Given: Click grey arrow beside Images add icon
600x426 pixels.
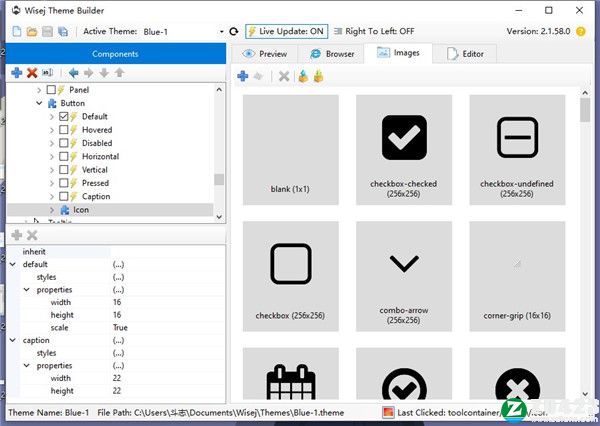Looking at the screenshot, I should click(258, 76).
